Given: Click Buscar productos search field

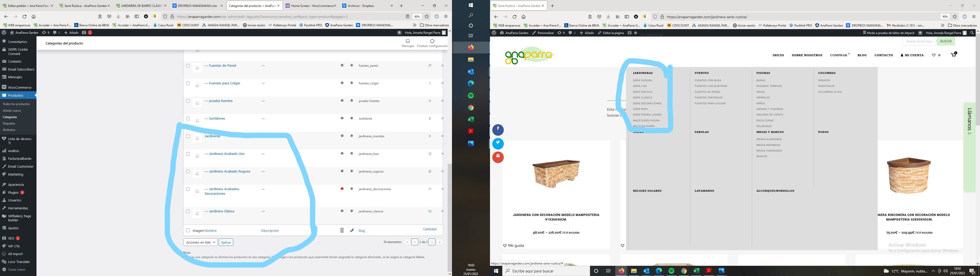Looking at the screenshot, I should [x=919, y=41].
